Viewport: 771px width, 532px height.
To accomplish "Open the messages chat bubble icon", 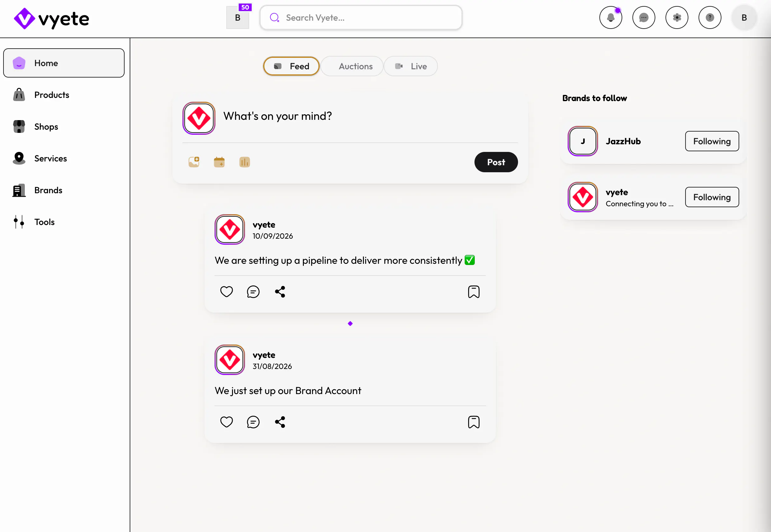I will (644, 18).
